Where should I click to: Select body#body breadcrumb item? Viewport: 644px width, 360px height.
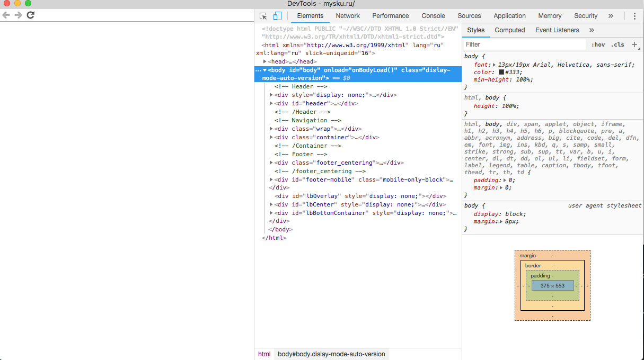331,354
